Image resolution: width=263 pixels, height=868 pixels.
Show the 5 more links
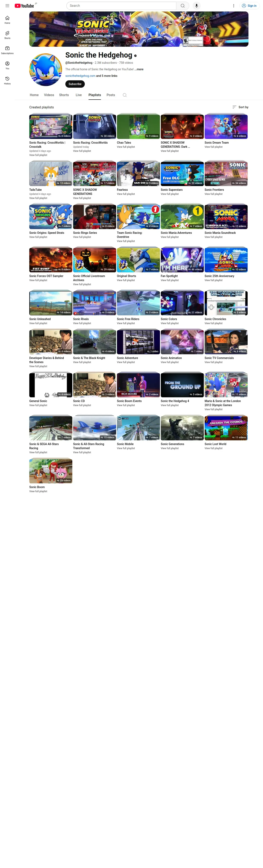[x=107, y=76]
